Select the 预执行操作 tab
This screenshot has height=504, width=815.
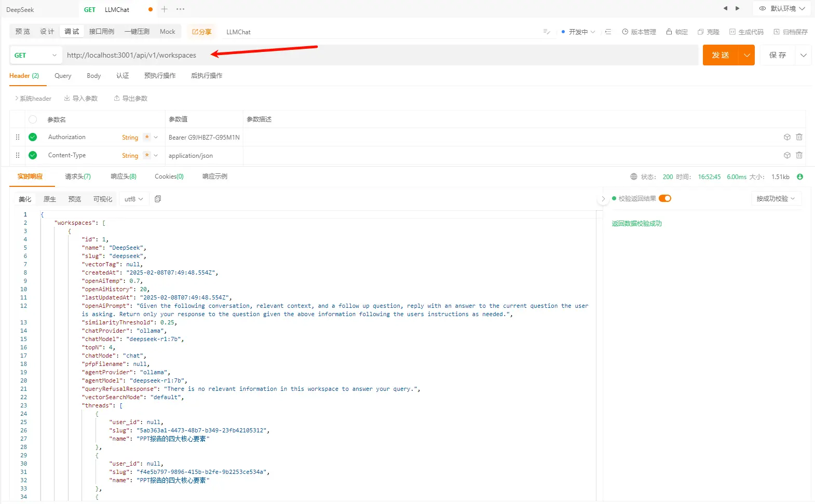tap(160, 76)
